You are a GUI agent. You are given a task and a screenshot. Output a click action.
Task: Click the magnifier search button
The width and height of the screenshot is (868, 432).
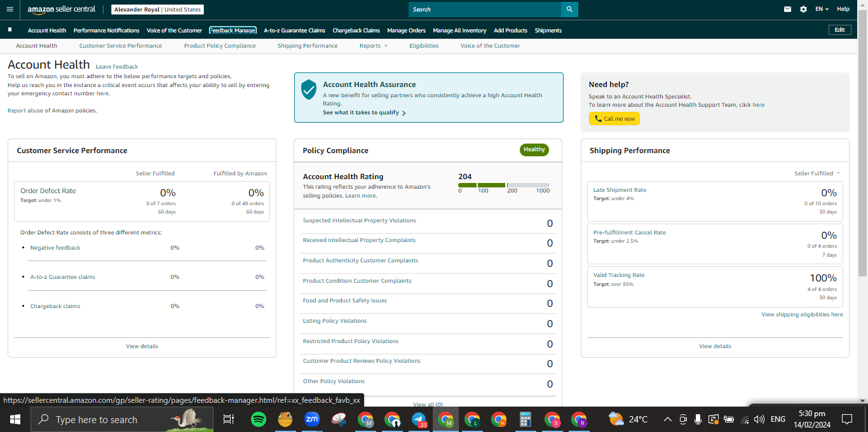click(569, 10)
